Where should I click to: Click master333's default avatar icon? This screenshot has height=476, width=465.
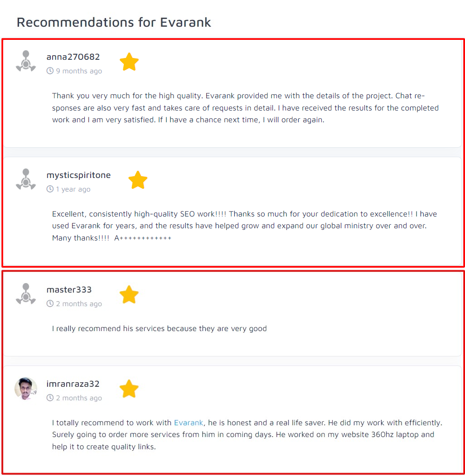tap(26, 294)
